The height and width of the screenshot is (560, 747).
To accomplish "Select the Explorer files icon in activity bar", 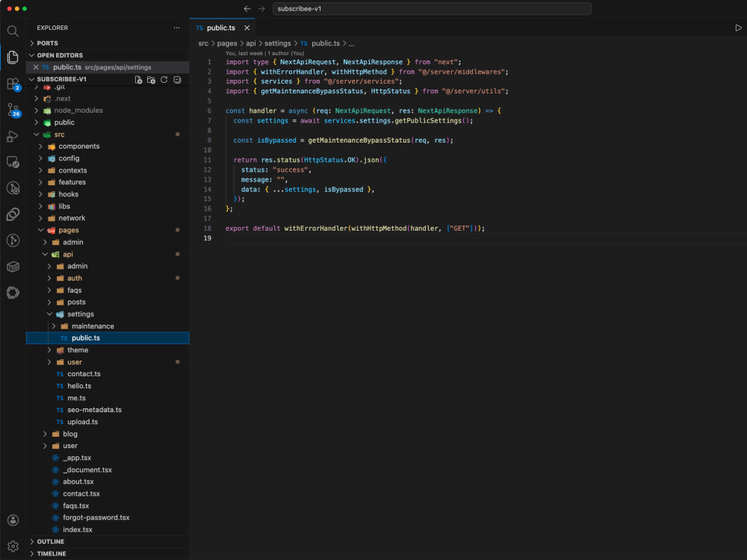I will click(13, 57).
